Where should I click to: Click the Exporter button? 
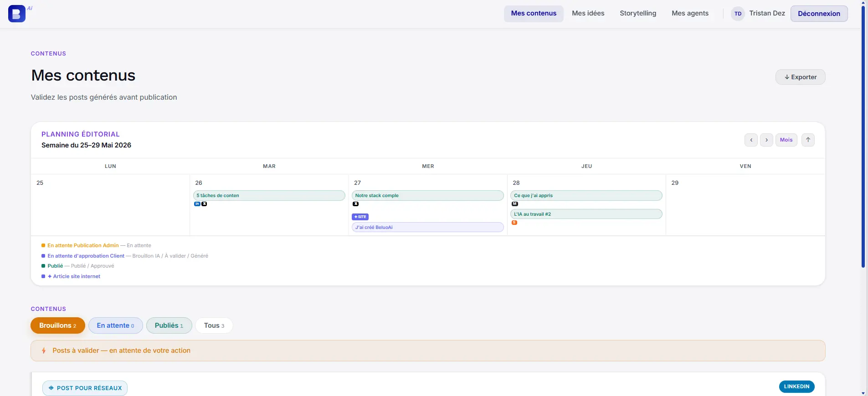pyautogui.click(x=800, y=77)
